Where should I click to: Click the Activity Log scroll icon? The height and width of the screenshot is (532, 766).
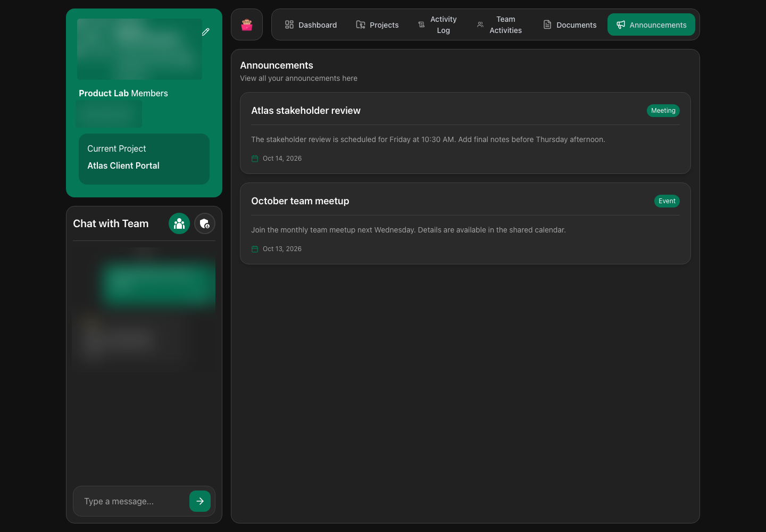(421, 24)
